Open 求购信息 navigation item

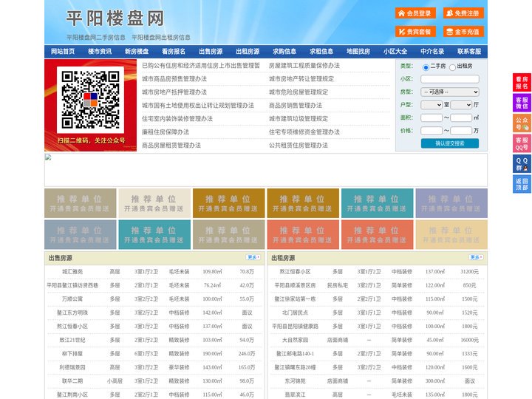[x=284, y=52]
